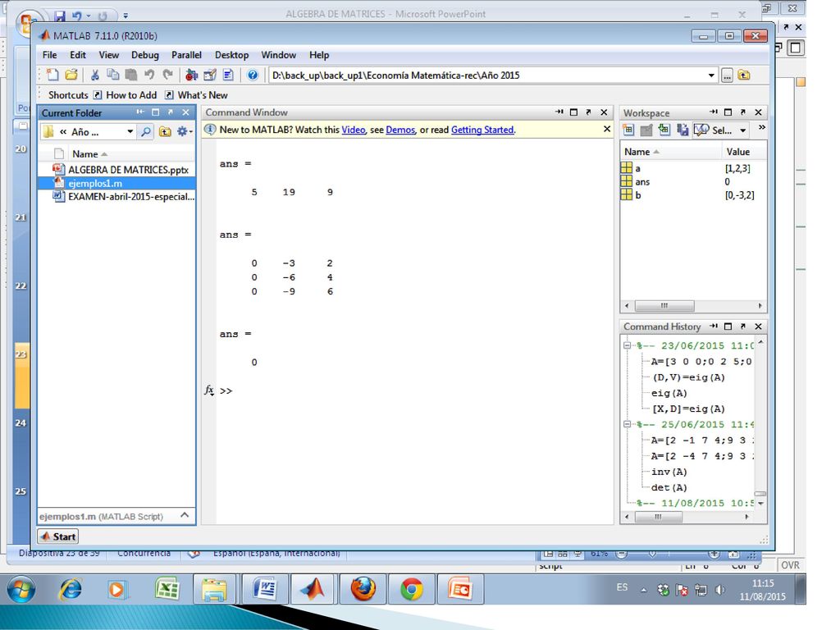Go up one level in Current Folder panel

pyautogui.click(x=165, y=131)
